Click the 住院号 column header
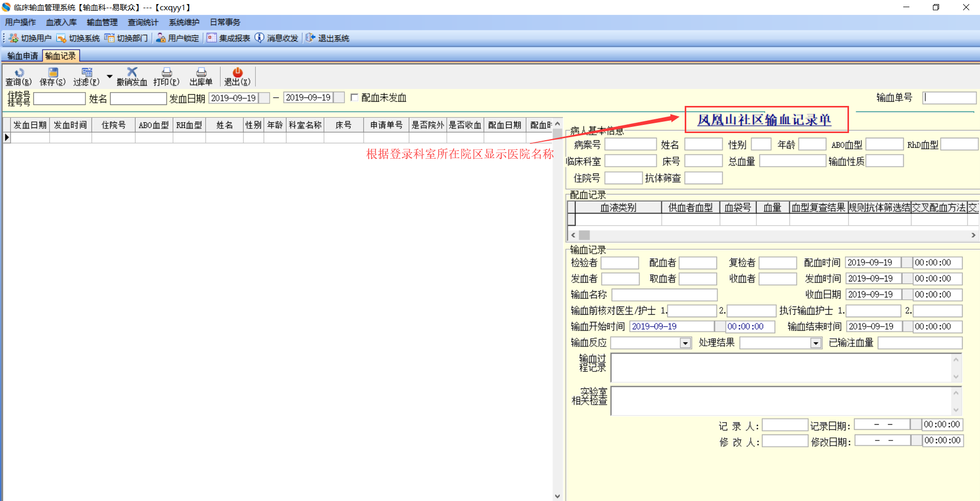 [114, 125]
